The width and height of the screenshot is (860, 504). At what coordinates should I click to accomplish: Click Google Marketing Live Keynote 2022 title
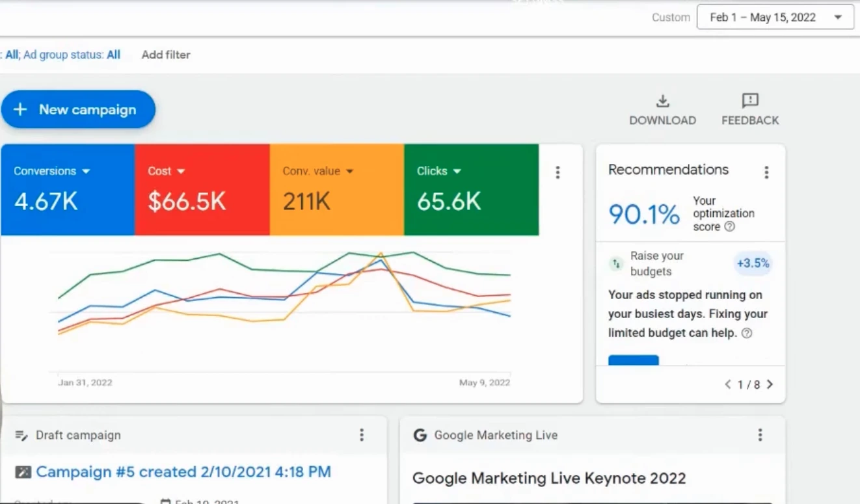click(x=549, y=479)
